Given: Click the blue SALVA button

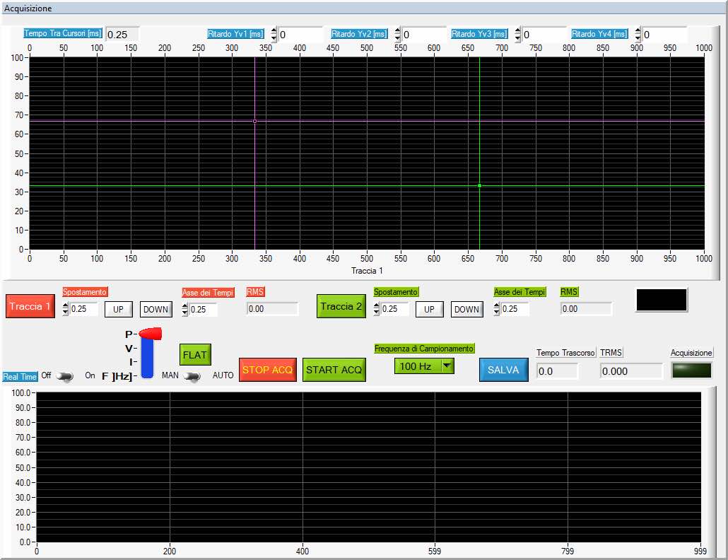Looking at the screenshot, I should coord(503,370).
